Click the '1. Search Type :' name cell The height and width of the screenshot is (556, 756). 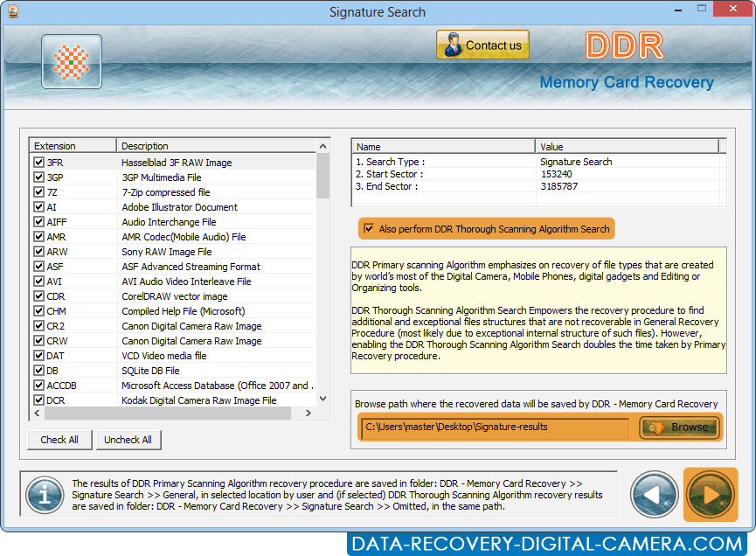pyautogui.click(x=391, y=162)
